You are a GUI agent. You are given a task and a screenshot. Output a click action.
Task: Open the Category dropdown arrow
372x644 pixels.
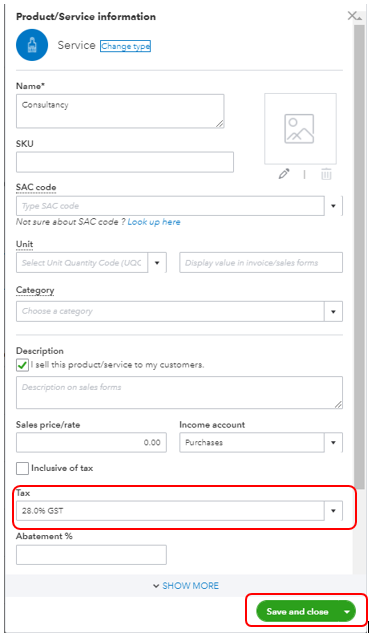click(x=333, y=311)
